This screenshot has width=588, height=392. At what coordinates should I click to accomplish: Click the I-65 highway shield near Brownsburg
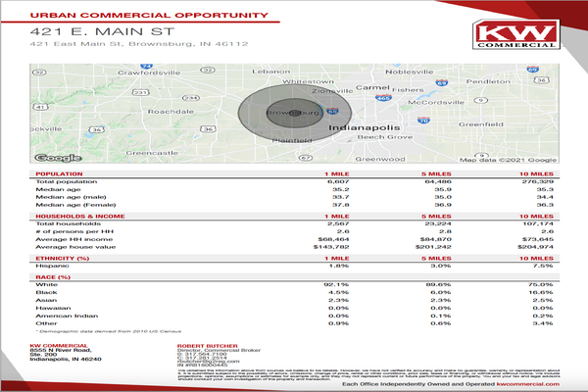tap(333, 114)
